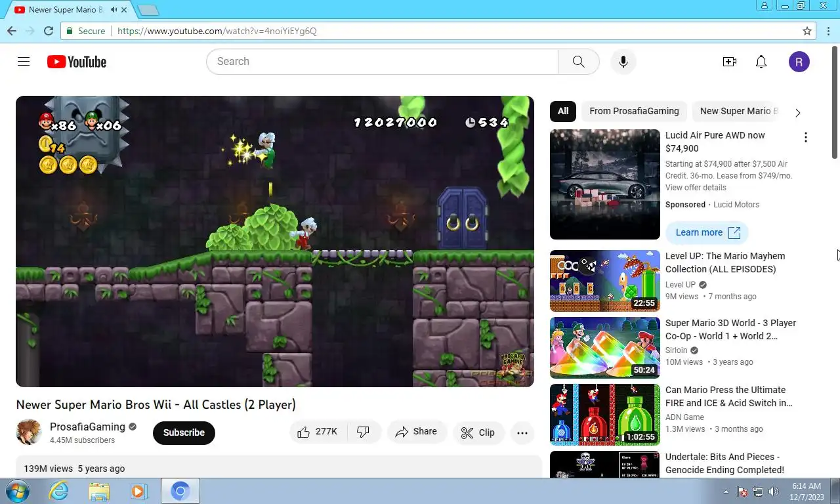840x504 pixels.
Task: Open the Action Center flag icon
Action: (x=742, y=492)
